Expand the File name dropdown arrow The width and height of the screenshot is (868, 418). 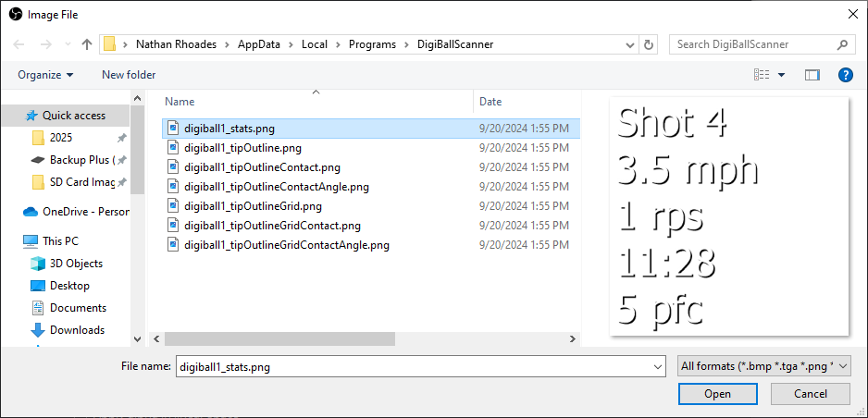[656, 366]
